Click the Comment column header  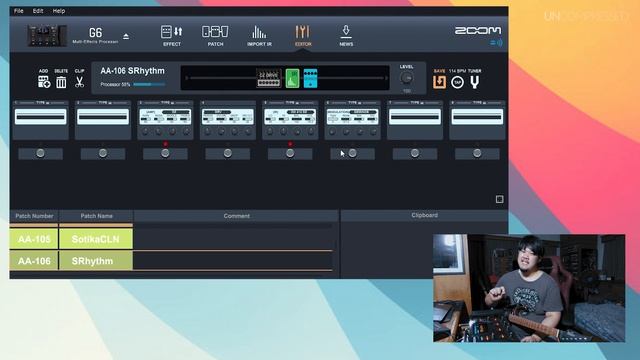(236, 216)
